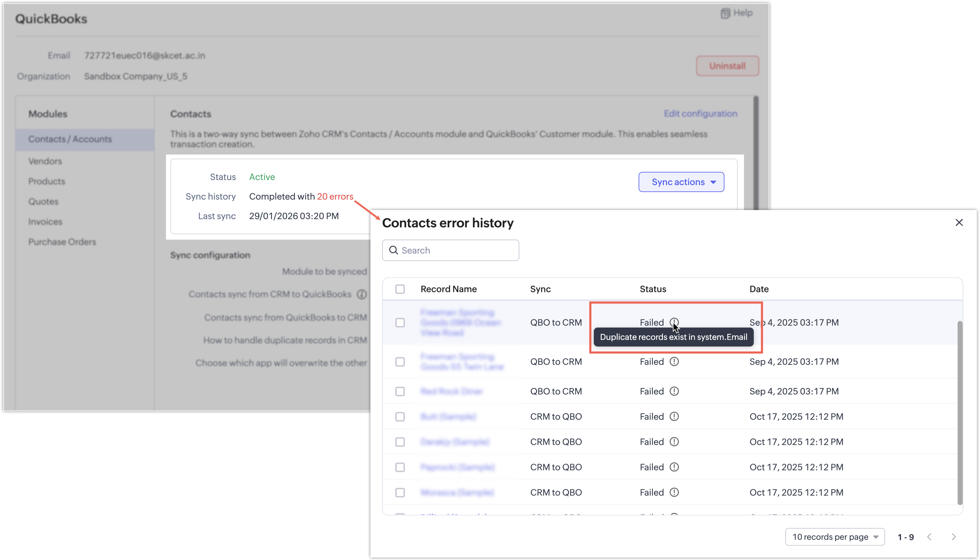Click the red 20 errors link

tap(335, 196)
